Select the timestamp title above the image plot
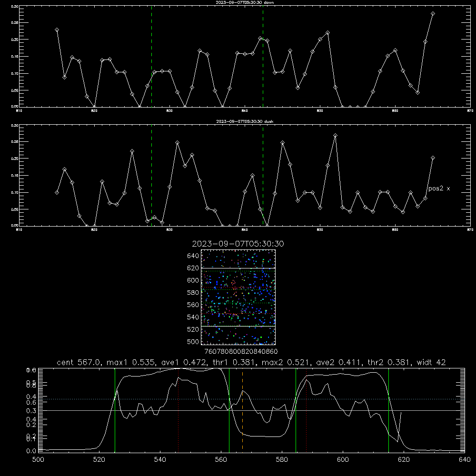 pos(238,244)
